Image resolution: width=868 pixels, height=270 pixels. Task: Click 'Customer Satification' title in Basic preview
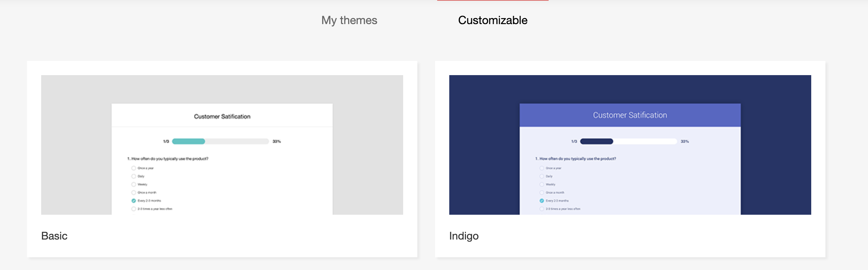pos(222,117)
